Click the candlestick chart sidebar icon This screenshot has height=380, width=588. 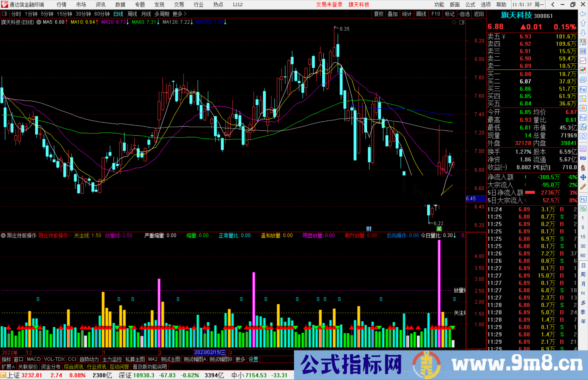(x=583, y=70)
